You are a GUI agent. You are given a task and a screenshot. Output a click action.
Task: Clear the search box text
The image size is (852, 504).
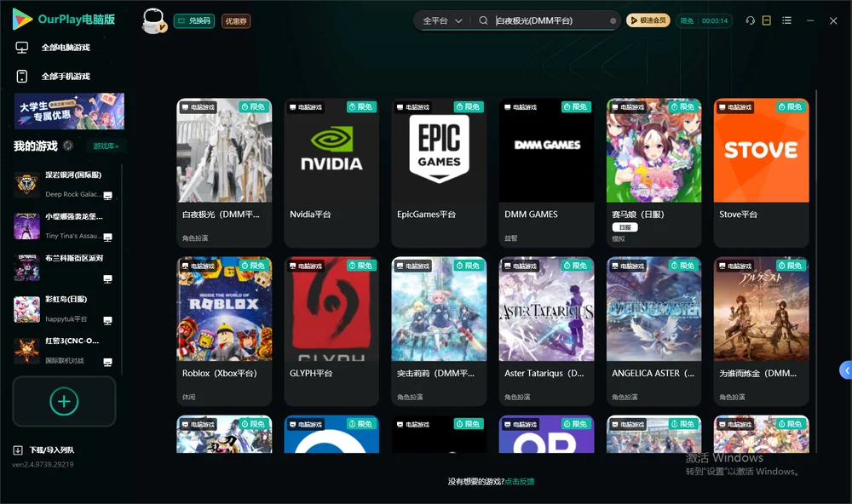(x=613, y=21)
